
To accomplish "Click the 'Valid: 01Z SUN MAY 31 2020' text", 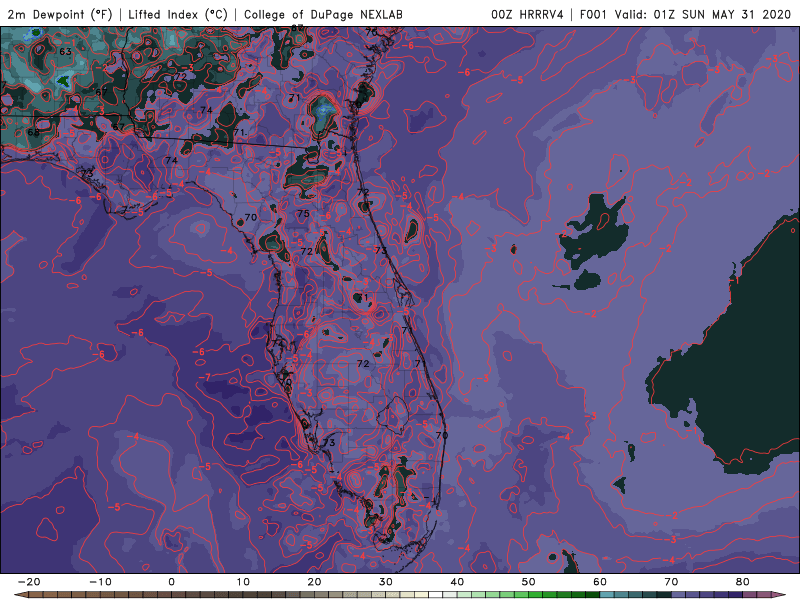I will point(703,14).
